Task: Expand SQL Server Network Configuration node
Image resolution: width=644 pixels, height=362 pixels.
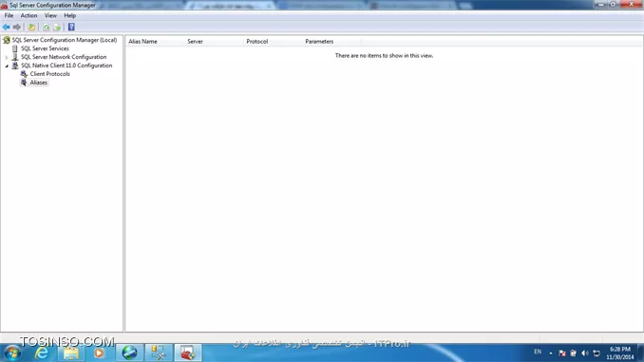Action: tap(7, 57)
